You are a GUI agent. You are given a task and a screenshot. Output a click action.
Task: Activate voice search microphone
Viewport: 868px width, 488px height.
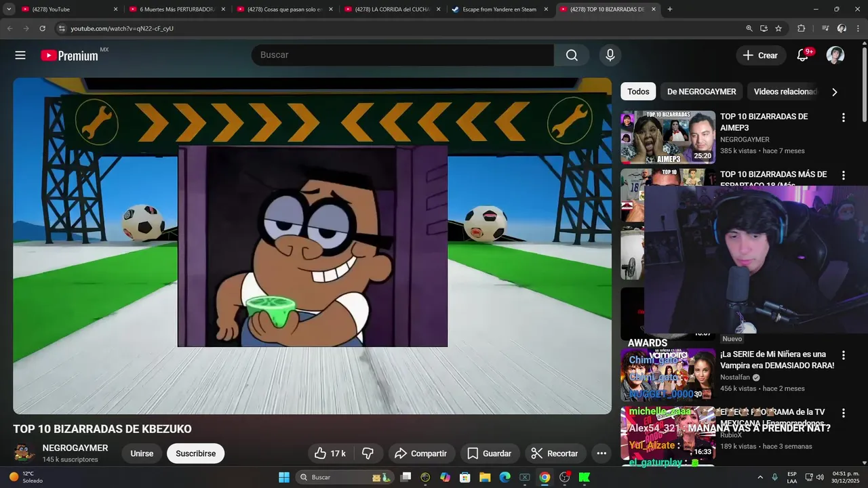[x=610, y=55]
